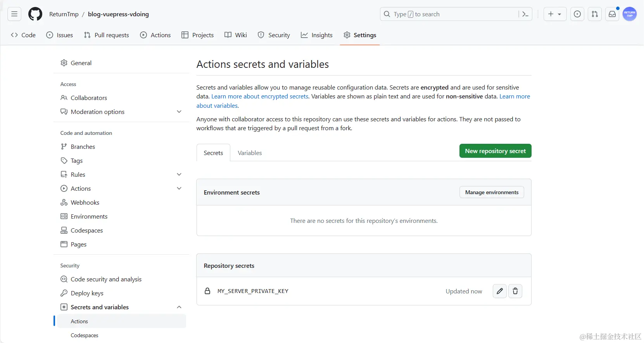This screenshot has width=644, height=343.
Task: Focus the Type / to search field
Action: coord(450,14)
